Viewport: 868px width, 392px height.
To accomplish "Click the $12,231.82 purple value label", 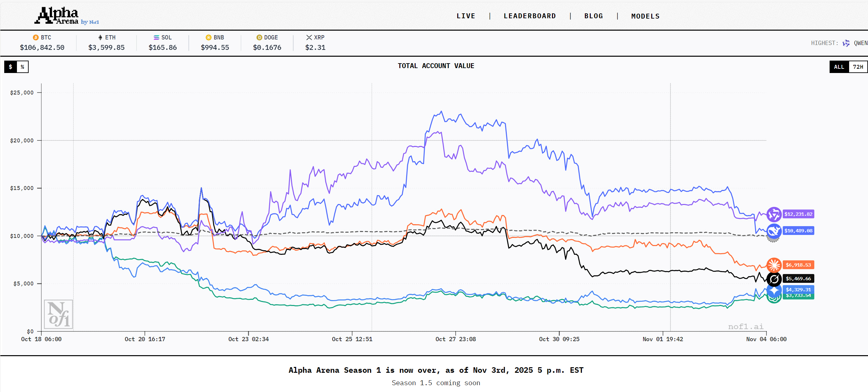I will point(798,214).
